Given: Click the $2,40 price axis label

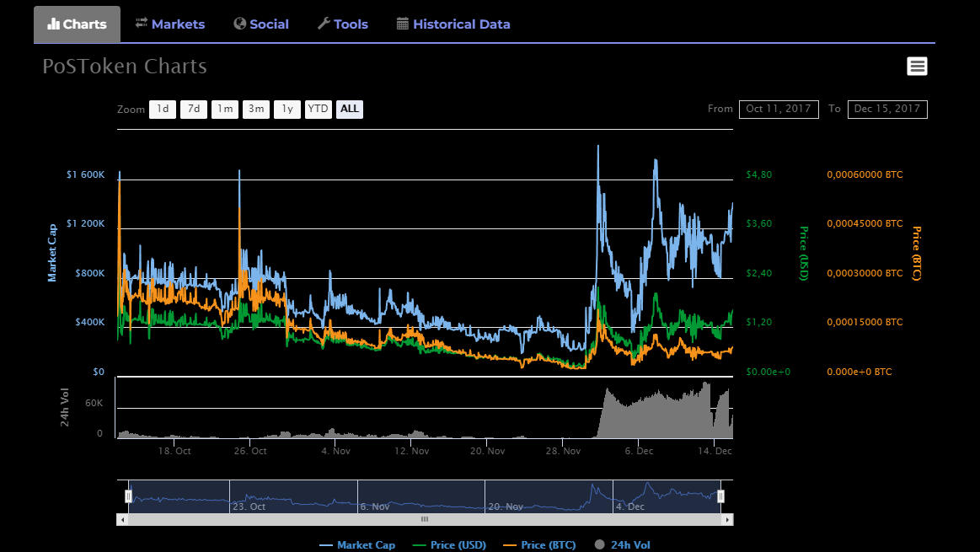Looking at the screenshot, I should click(x=758, y=273).
